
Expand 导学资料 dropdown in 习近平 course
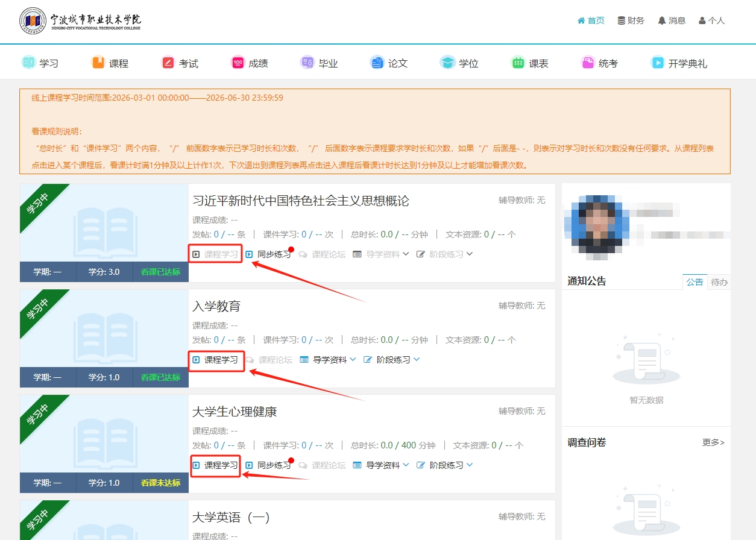click(406, 254)
